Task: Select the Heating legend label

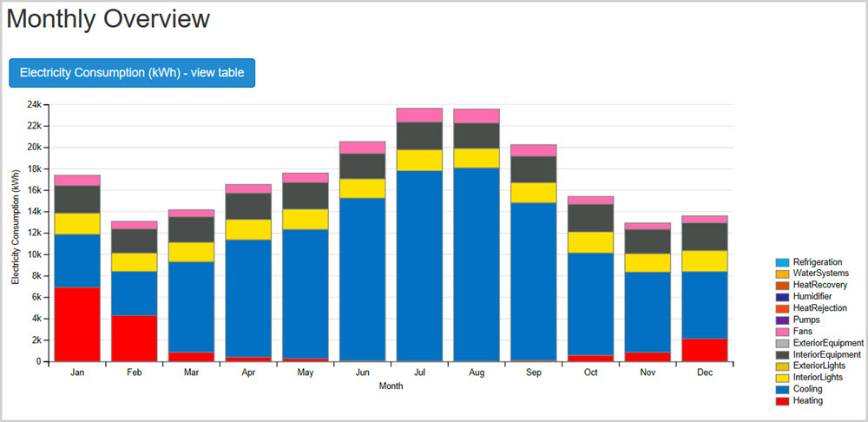Action: point(807,401)
